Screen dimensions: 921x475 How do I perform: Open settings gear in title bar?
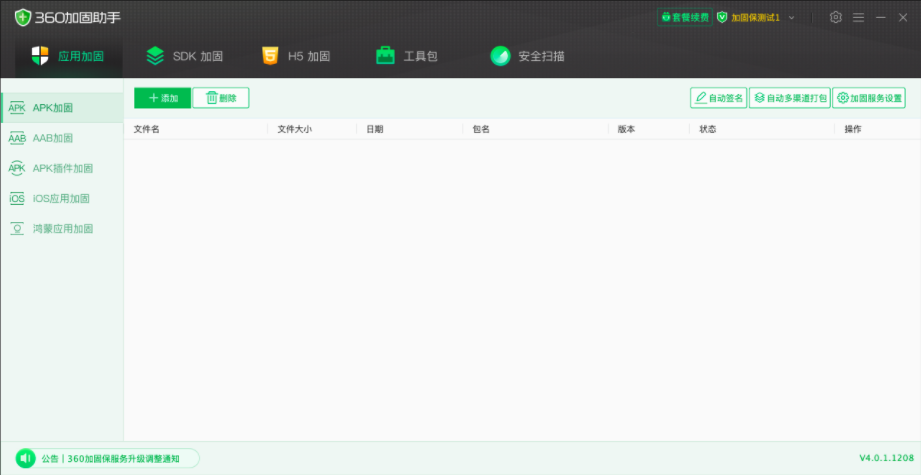point(836,17)
